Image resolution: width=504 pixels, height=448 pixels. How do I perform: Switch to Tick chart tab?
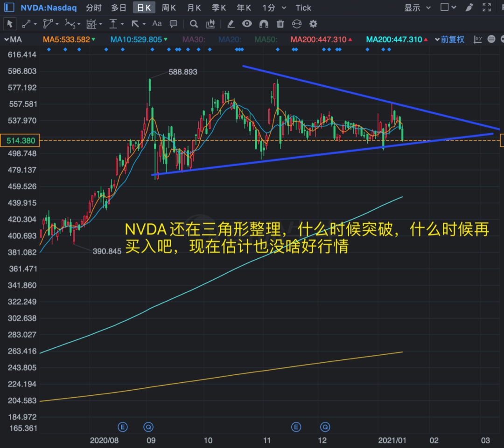point(303,8)
